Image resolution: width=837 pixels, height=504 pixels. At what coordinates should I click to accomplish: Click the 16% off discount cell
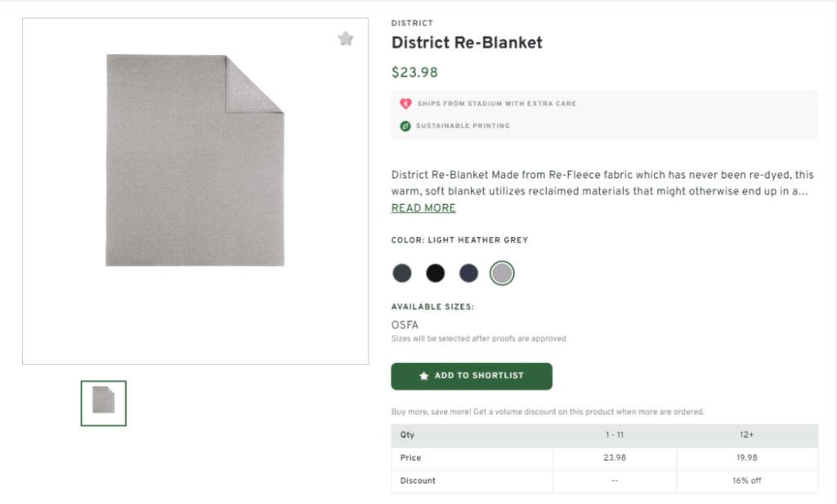(745, 480)
